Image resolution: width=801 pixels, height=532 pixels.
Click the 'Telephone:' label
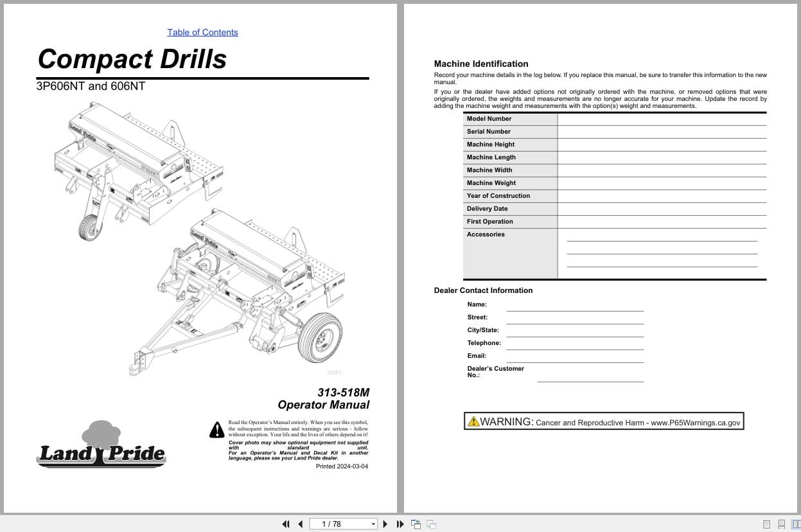[484, 343]
